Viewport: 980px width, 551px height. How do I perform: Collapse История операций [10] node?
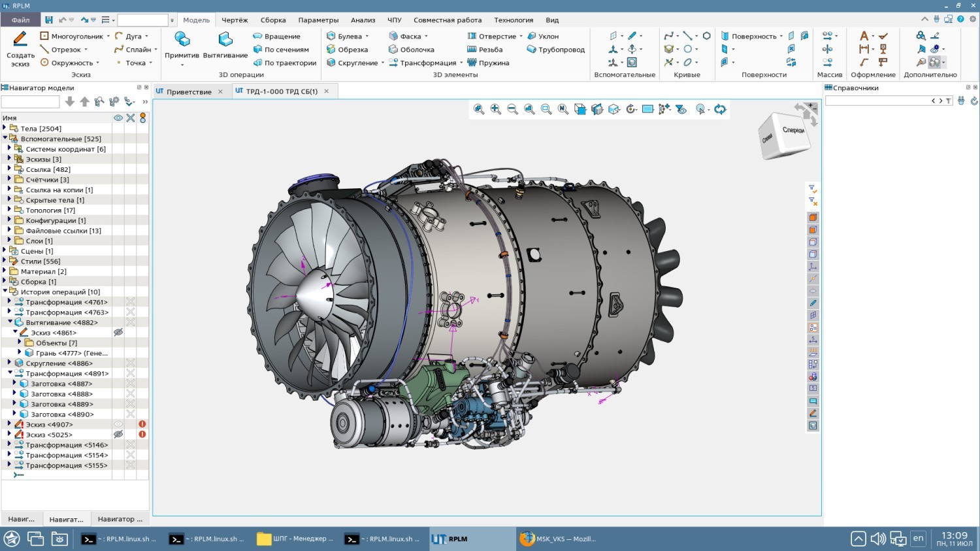pos(5,292)
